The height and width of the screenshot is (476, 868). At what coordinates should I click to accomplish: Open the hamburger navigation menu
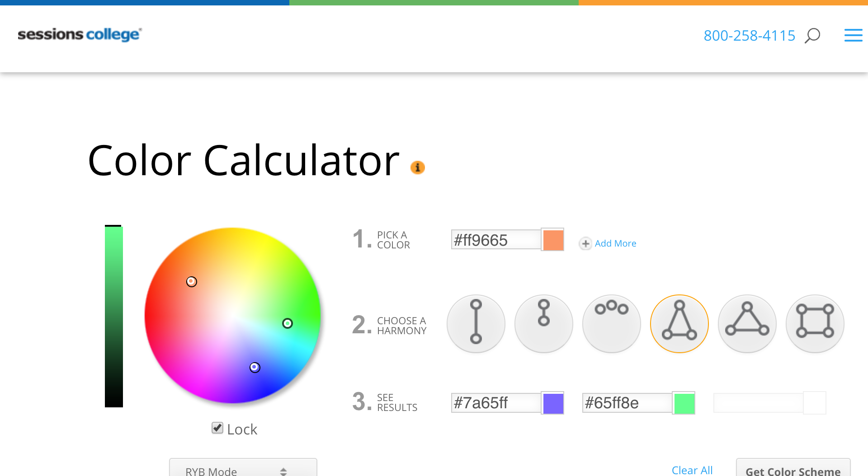coord(853,35)
